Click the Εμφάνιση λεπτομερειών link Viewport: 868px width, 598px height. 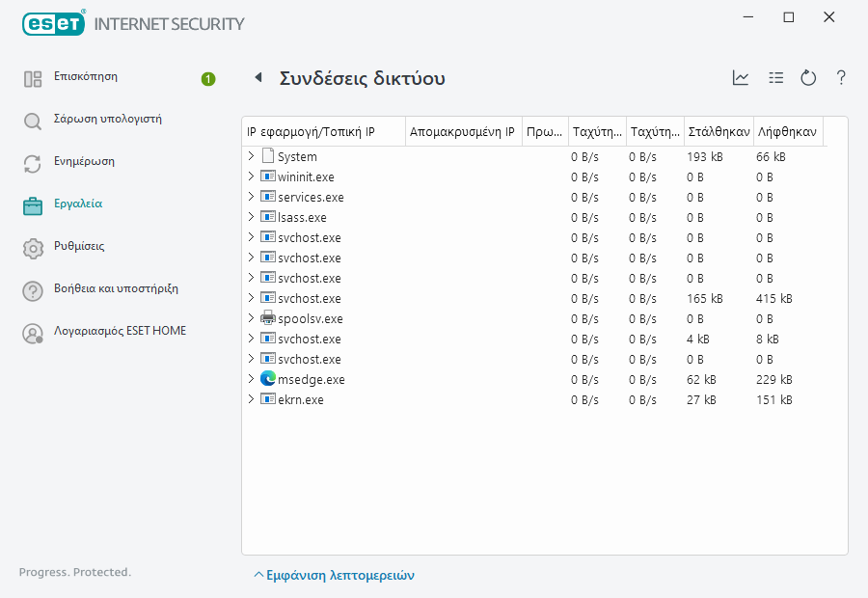339,574
